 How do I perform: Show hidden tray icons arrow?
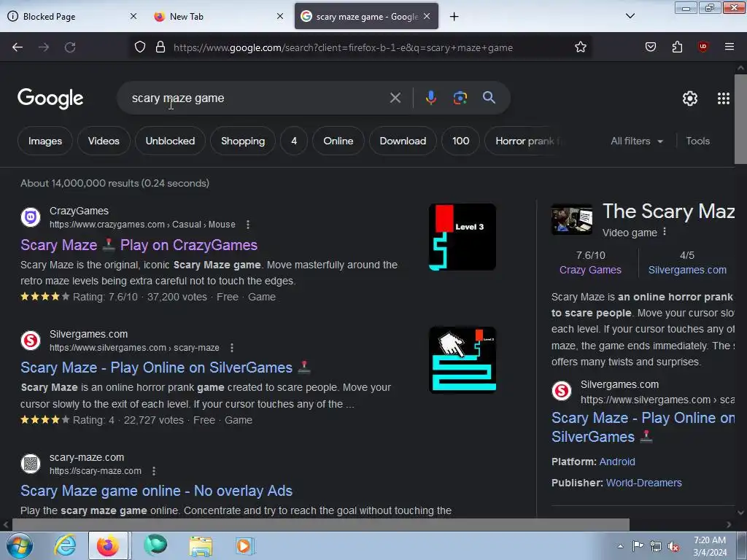coord(620,546)
